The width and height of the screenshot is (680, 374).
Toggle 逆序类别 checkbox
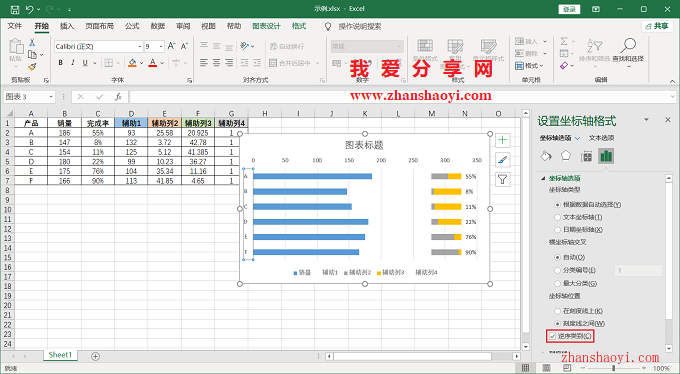point(552,336)
